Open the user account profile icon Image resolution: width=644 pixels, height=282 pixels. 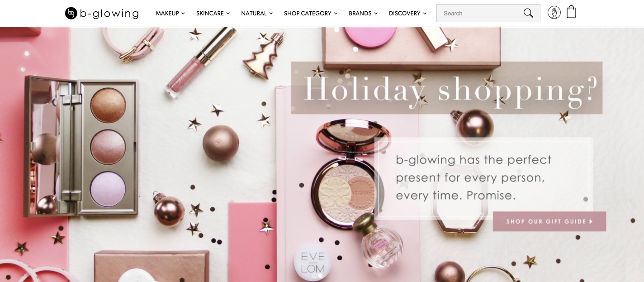tap(554, 13)
